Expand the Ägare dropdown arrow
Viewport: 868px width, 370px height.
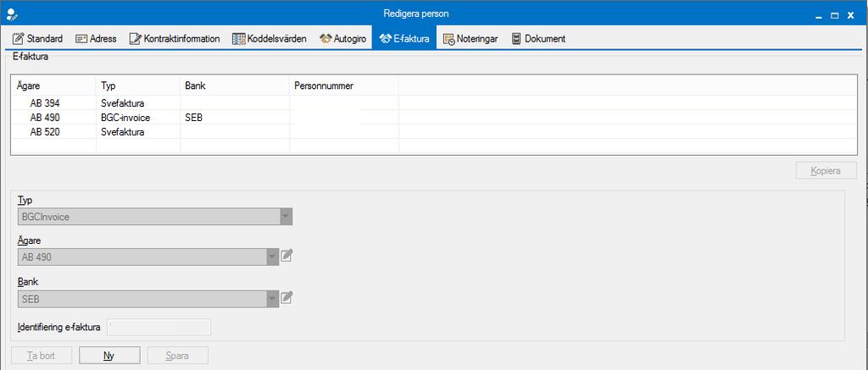272,257
